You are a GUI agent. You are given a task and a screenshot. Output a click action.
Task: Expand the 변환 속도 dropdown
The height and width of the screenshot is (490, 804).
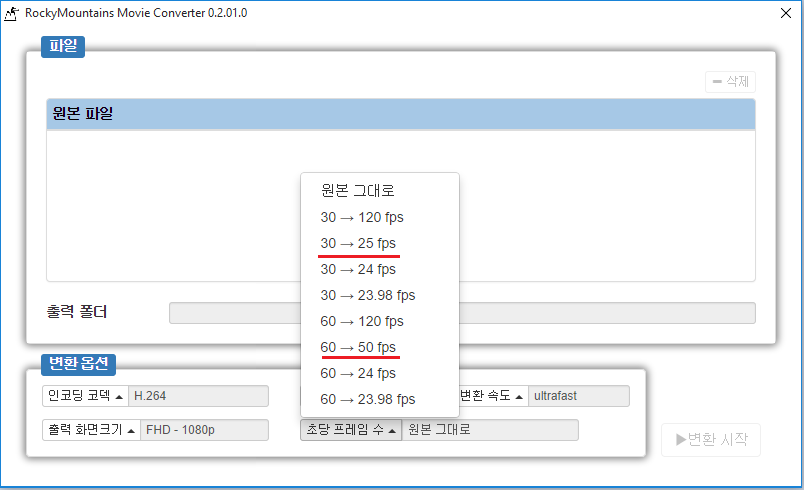[x=491, y=396]
